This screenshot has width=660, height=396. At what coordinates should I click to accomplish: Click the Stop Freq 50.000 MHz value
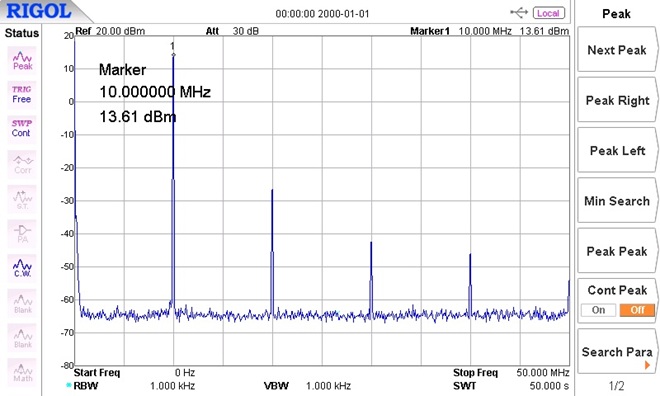click(543, 372)
